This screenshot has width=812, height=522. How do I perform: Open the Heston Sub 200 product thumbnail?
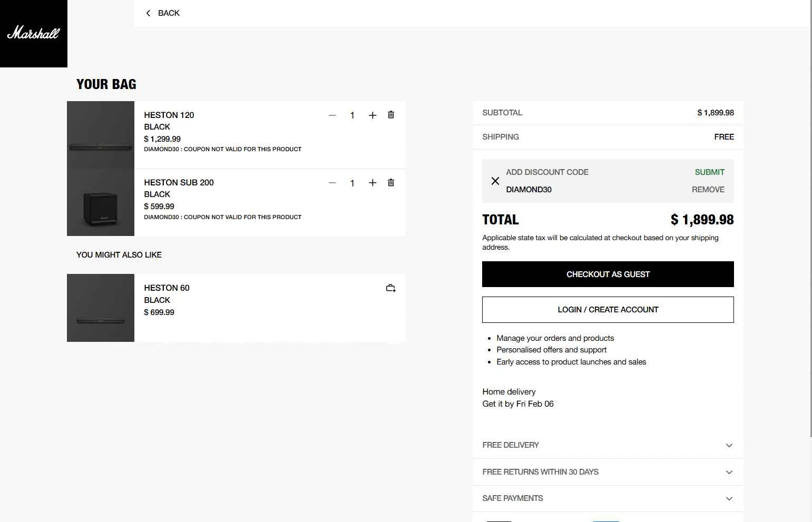tap(101, 202)
